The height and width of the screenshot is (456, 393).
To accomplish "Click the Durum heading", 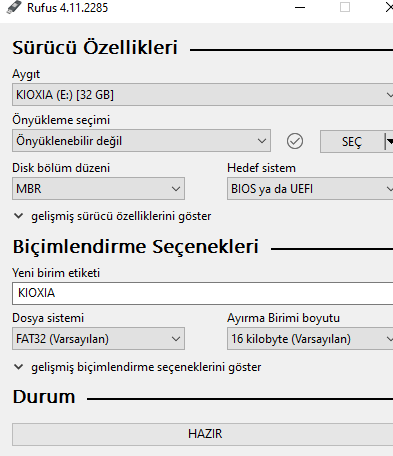I will pos(44,397).
